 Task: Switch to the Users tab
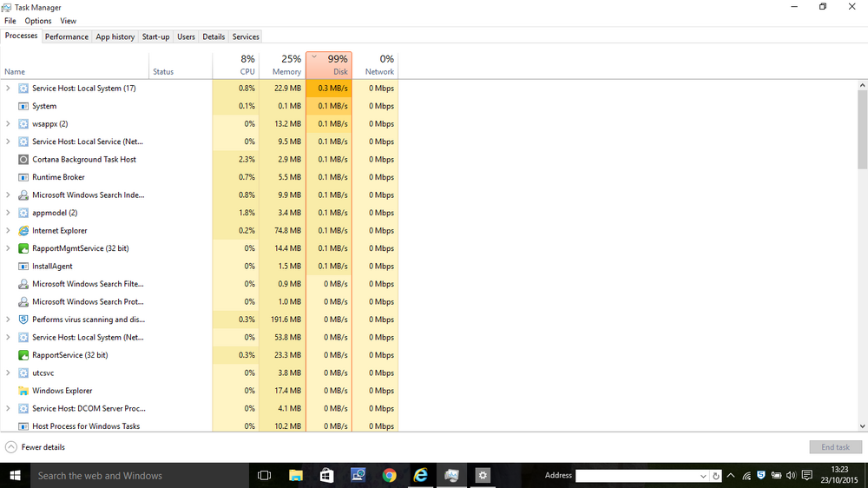tap(186, 36)
